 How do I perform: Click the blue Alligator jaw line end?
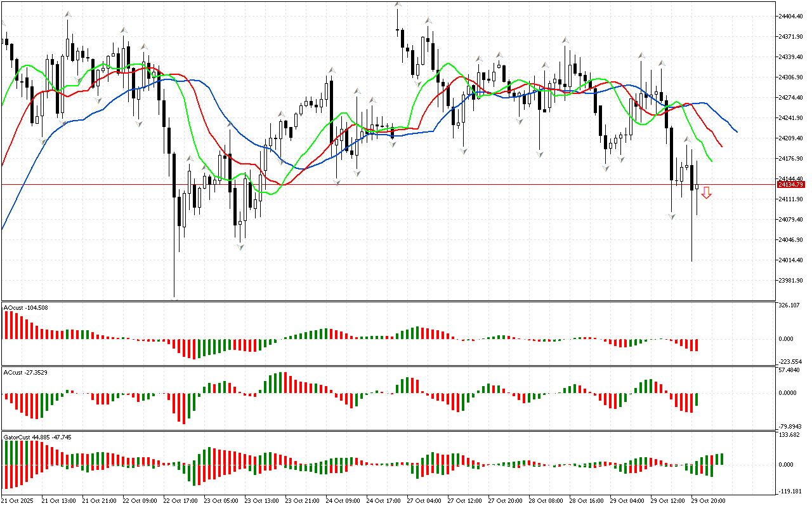coord(736,131)
